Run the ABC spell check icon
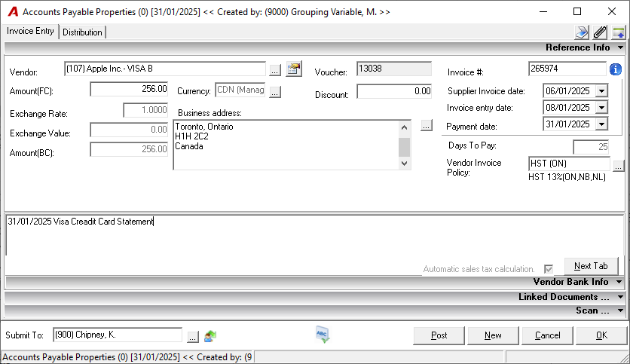 coord(323,335)
